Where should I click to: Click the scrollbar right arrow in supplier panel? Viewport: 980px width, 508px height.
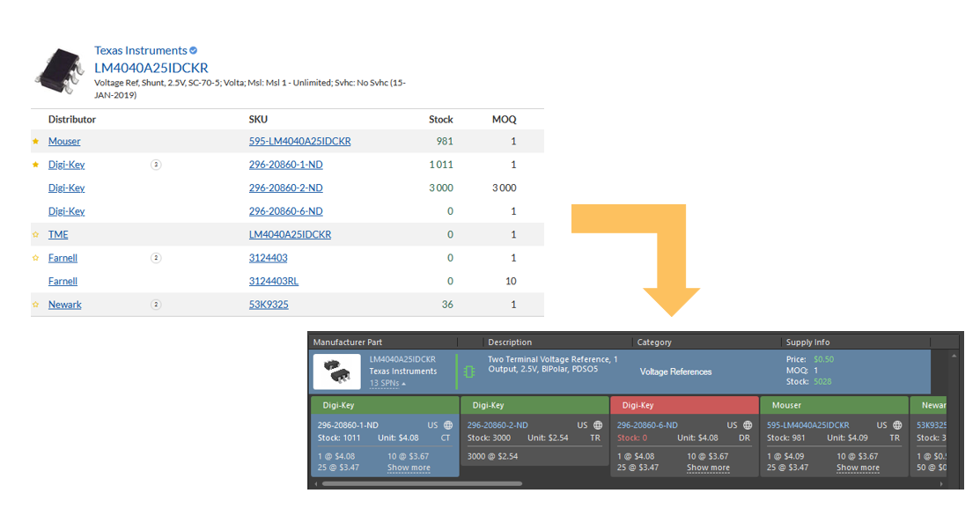coord(941,483)
